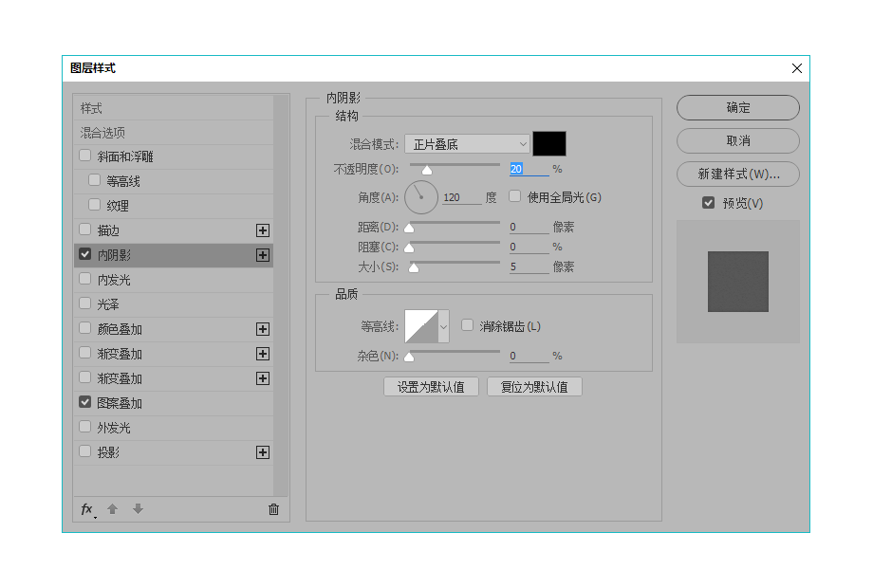
Task: Click the 角度 angle dial
Action: (x=421, y=197)
